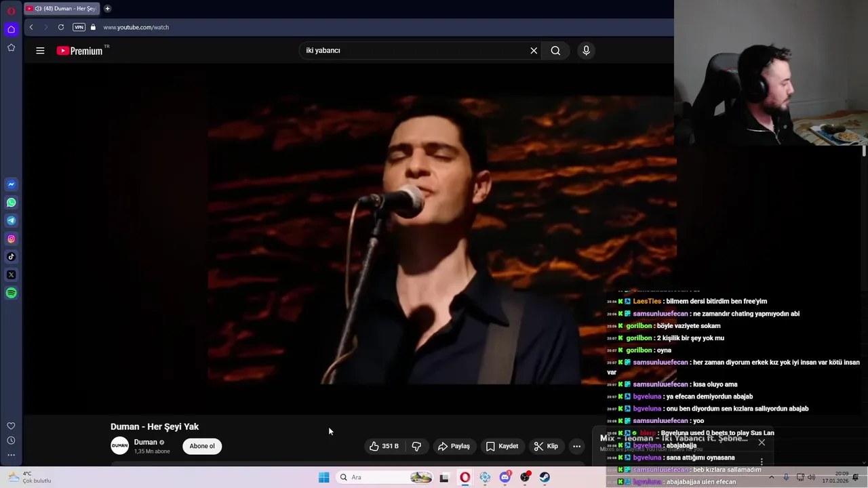
Task: Click the address bar URL youtube.com/watch
Action: coord(136,27)
